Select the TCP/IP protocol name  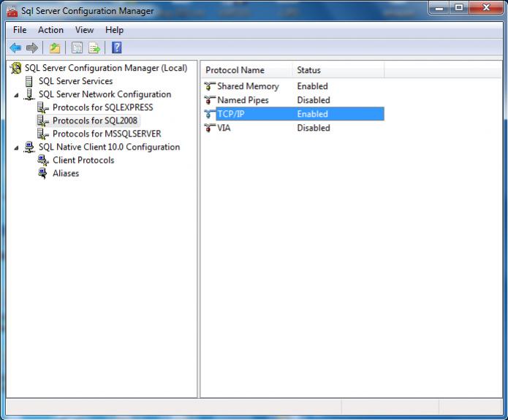(231, 114)
